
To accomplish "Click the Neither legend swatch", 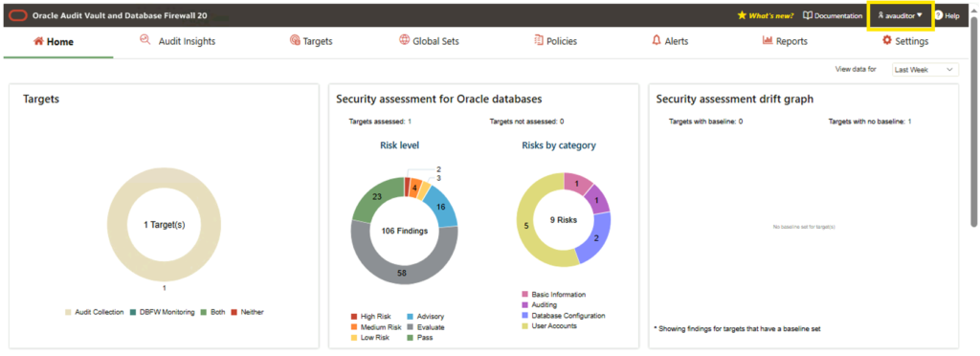I will click(x=234, y=312).
